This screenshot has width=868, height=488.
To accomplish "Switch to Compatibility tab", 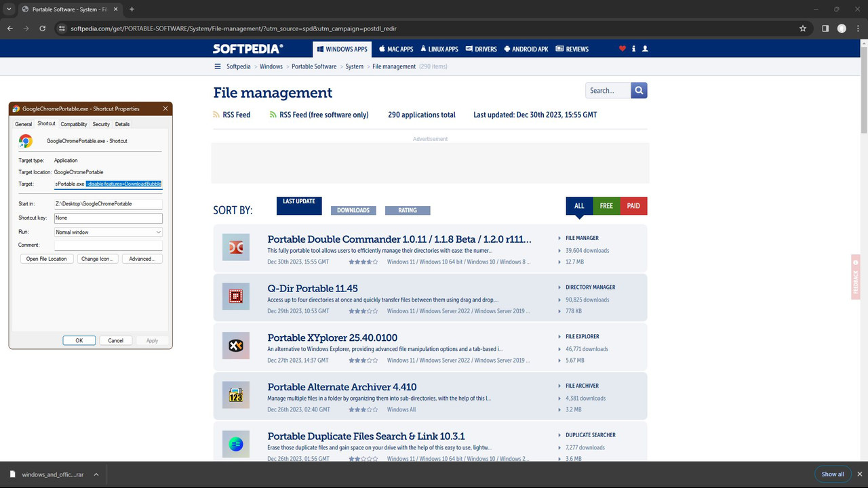I will point(74,124).
